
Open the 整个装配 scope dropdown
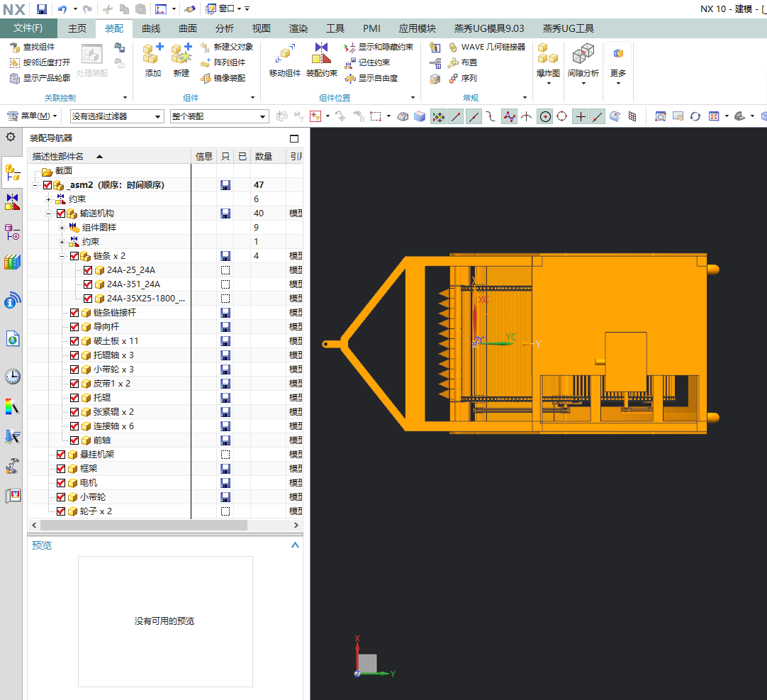218,116
